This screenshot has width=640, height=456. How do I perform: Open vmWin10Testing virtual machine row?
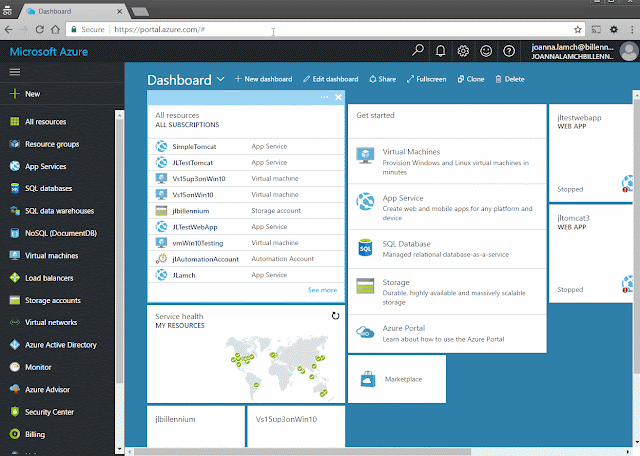[246, 243]
